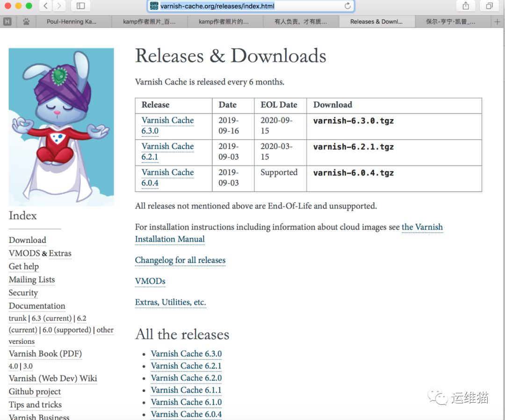
Task: Switch to the kamp作者照片的... tab
Action: (224, 21)
